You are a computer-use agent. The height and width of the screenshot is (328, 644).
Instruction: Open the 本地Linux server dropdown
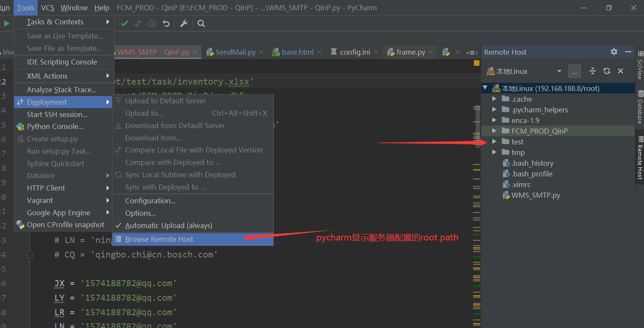[x=559, y=71]
